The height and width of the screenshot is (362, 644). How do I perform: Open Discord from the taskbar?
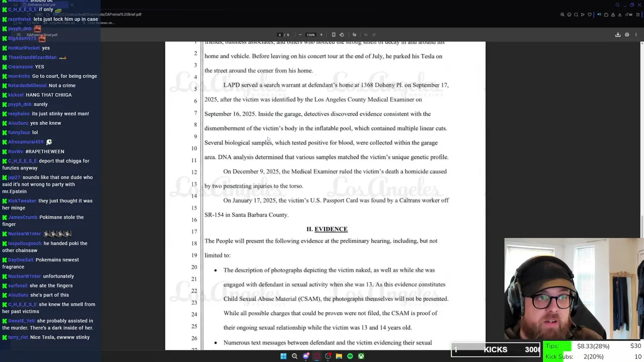[x=306, y=356]
